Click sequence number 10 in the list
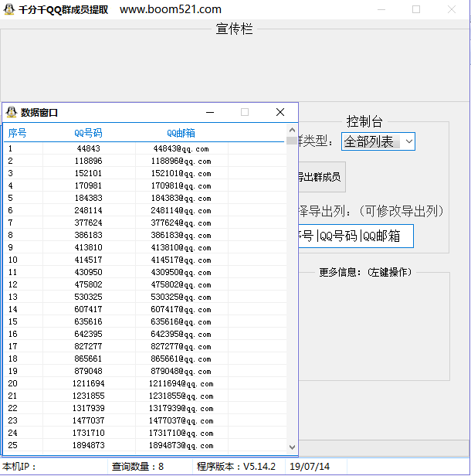The width and height of the screenshot is (471, 476). coord(12,260)
